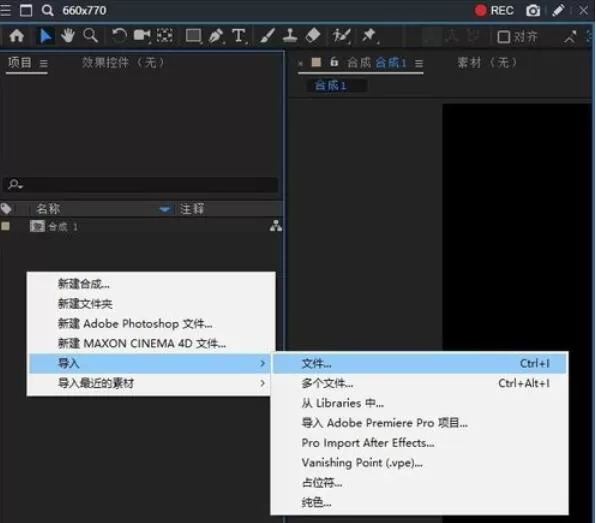
Task: Open the composition viewer panel menu (≡)
Action: click(x=419, y=63)
